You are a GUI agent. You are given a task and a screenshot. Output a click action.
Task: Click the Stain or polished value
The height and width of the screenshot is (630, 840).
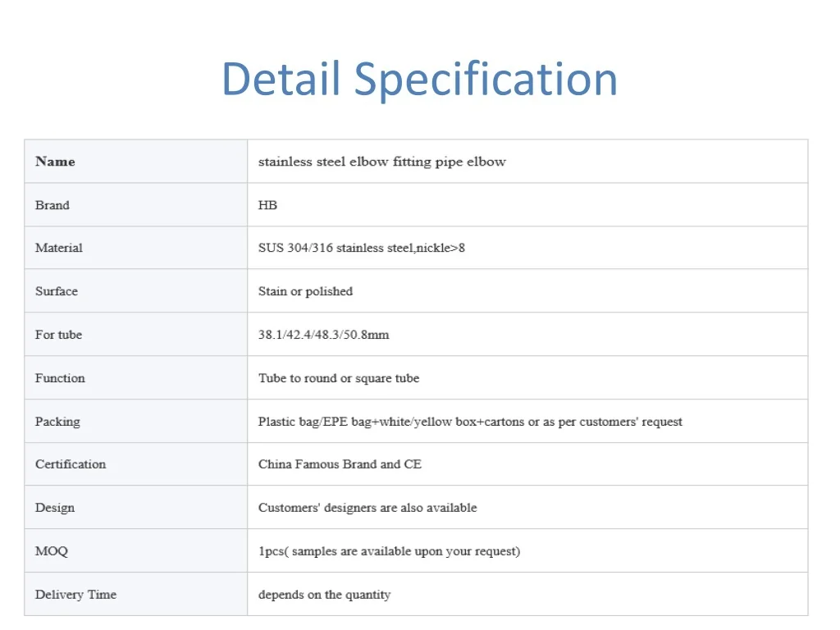(305, 291)
